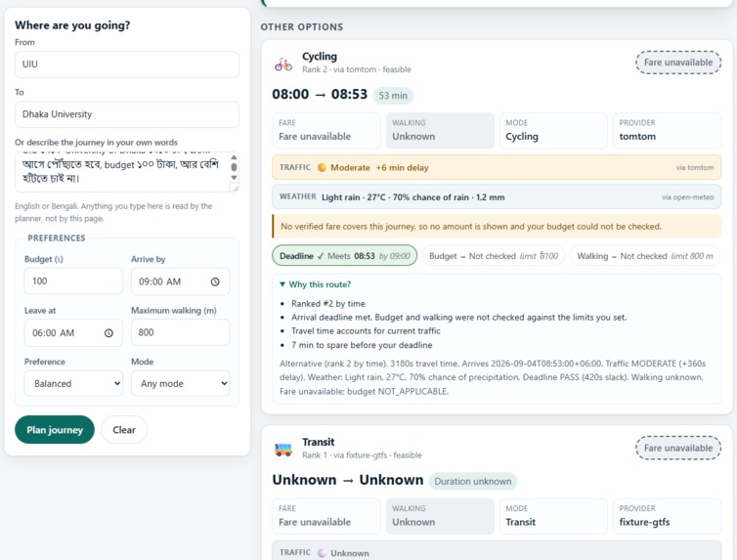Click the MODE Transit tile
This screenshot has width=737, height=560.
coord(553,516)
